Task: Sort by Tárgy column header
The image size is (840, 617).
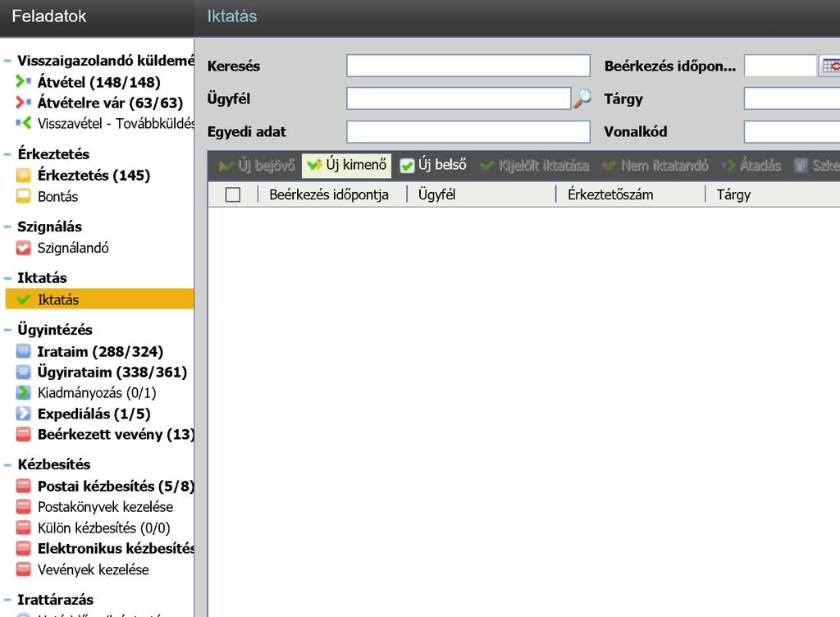Action: 733,194
